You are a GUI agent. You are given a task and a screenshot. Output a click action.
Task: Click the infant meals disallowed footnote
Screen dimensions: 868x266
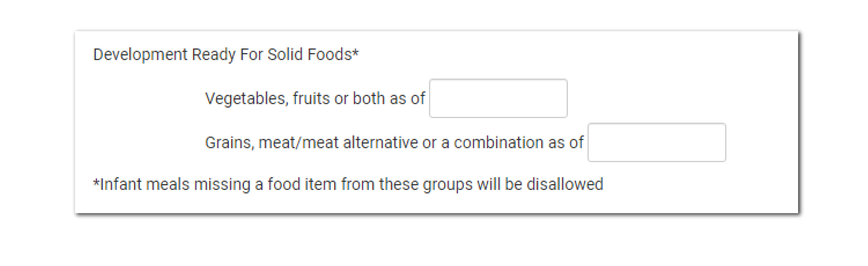coord(348,184)
